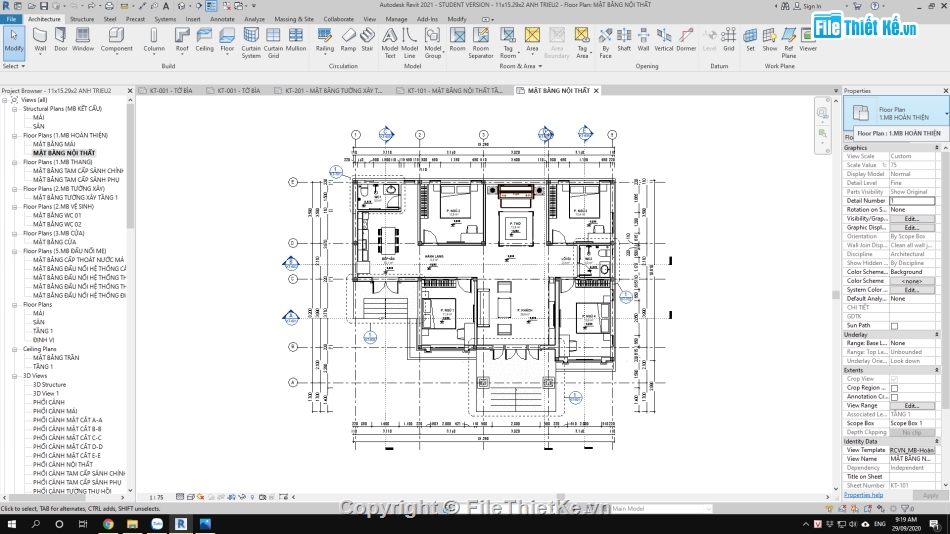Activate the Stair tool

coord(367,40)
